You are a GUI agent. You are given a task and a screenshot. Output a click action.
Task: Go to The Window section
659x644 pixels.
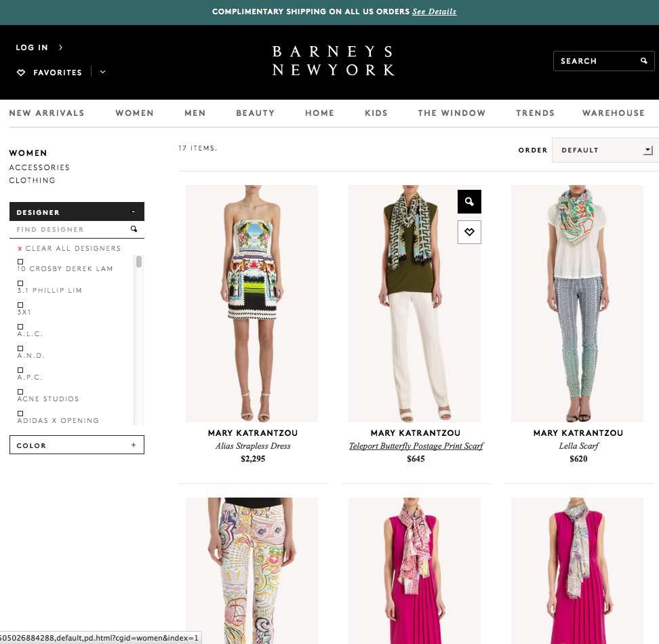452,113
